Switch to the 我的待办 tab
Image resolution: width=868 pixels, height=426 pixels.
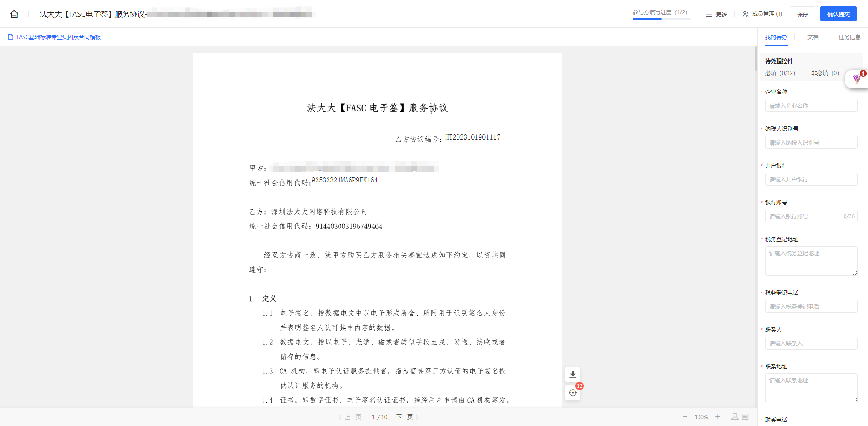776,37
